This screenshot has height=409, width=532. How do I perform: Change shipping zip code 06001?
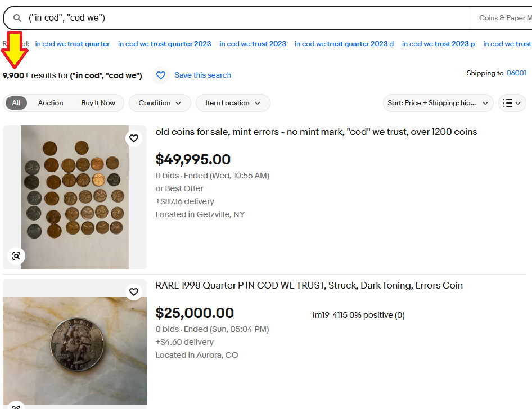(516, 73)
